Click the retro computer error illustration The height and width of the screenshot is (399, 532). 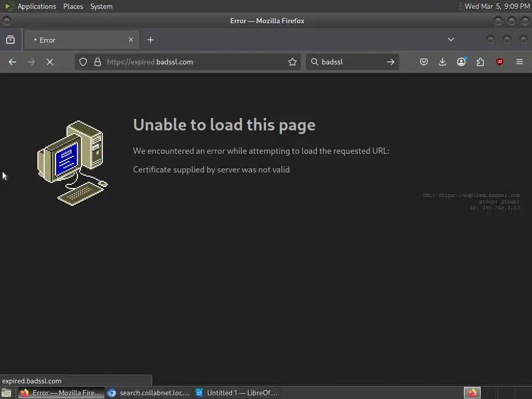pyautogui.click(x=73, y=163)
